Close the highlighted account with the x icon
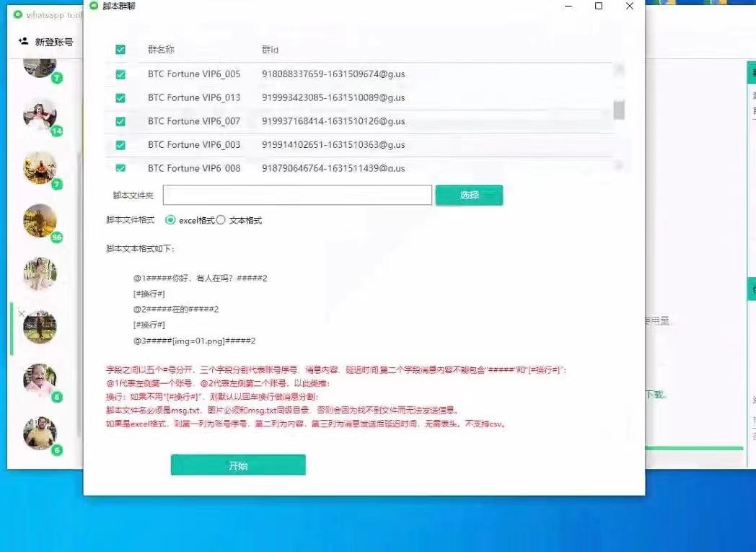 (21, 314)
